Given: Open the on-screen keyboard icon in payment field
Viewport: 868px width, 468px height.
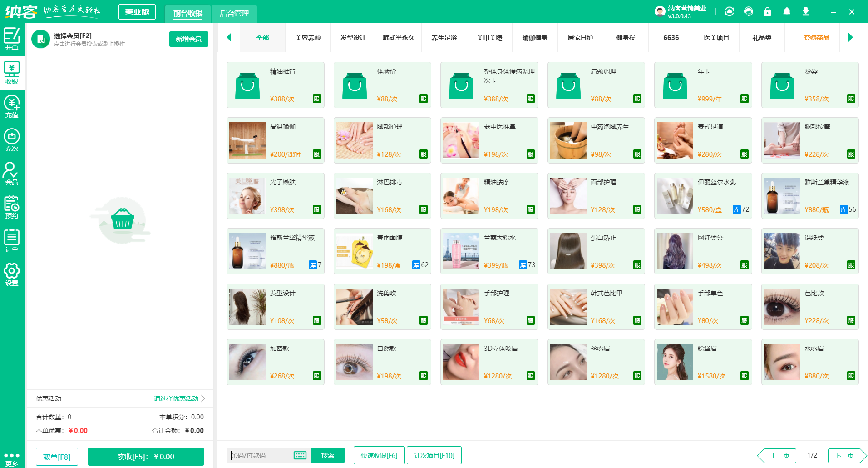Looking at the screenshot, I should [x=300, y=455].
